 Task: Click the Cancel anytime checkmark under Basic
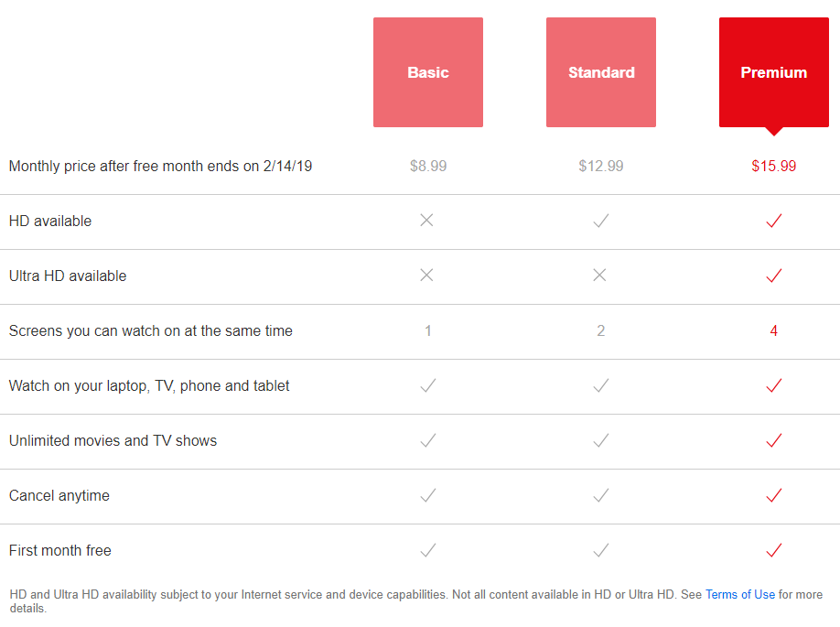(428, 495)
